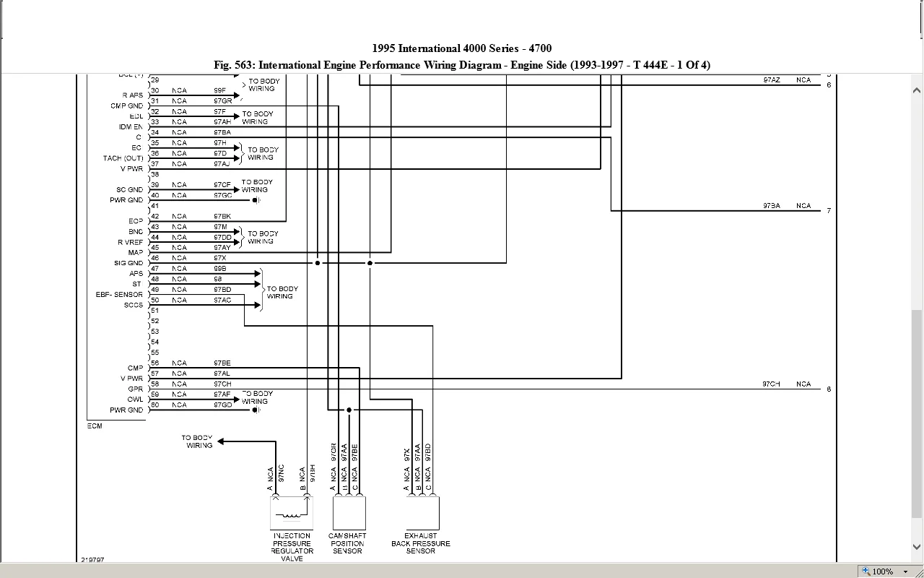Click the 100% zoom level text

click(x=883, y=571)
